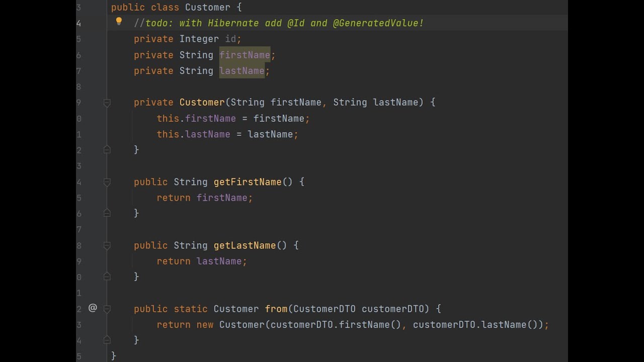Click the 'static' keyword
Image resolution: width=644 pixels, height=362 pixels.
coord(191,309)
